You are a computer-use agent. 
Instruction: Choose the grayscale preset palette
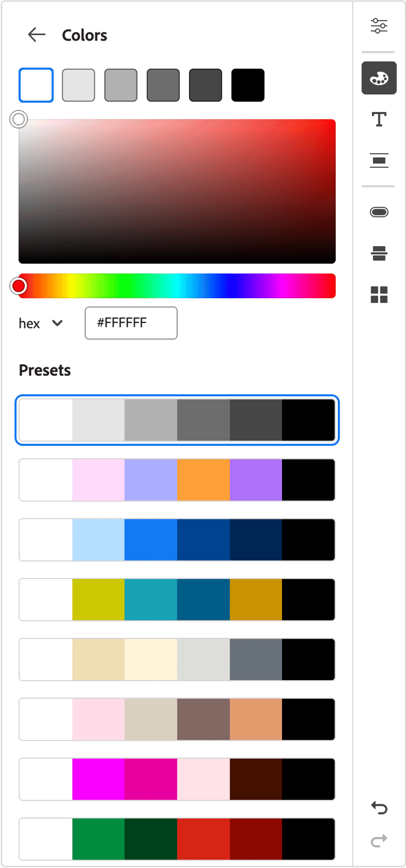click(x=177, y=420)
